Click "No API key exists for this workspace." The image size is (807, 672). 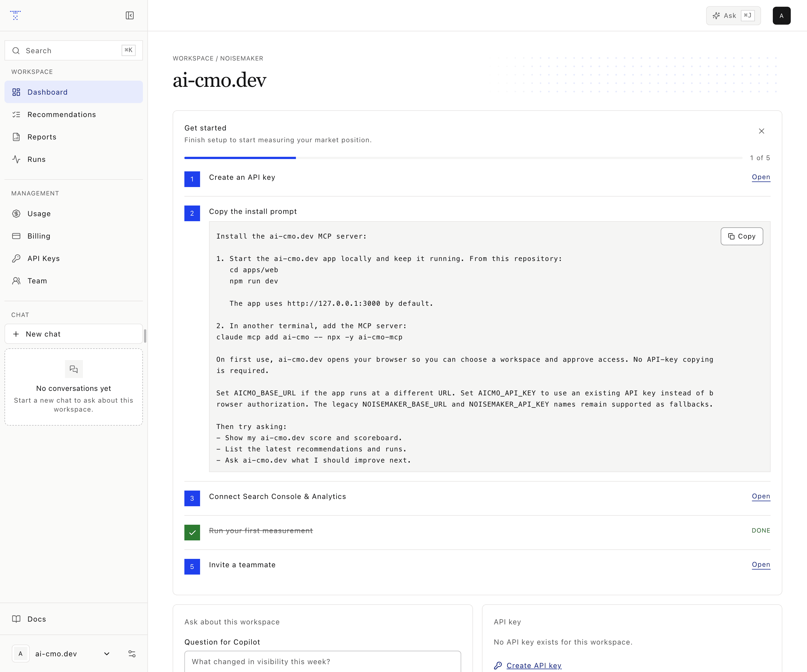pyautogui.click(x=563, y=642)
